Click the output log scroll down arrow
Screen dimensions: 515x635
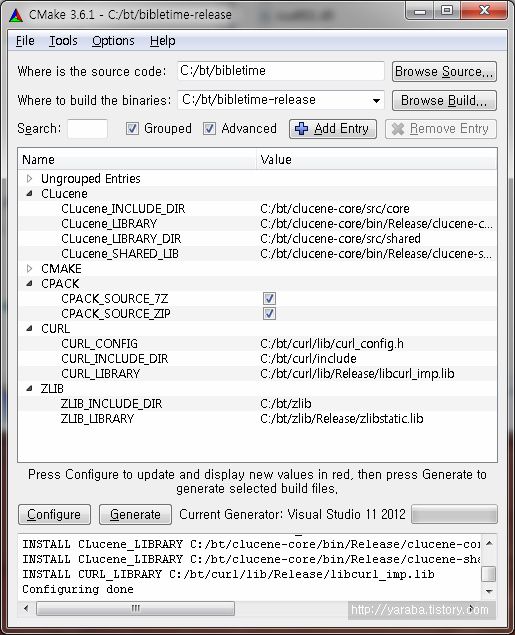tap(489, 592)
